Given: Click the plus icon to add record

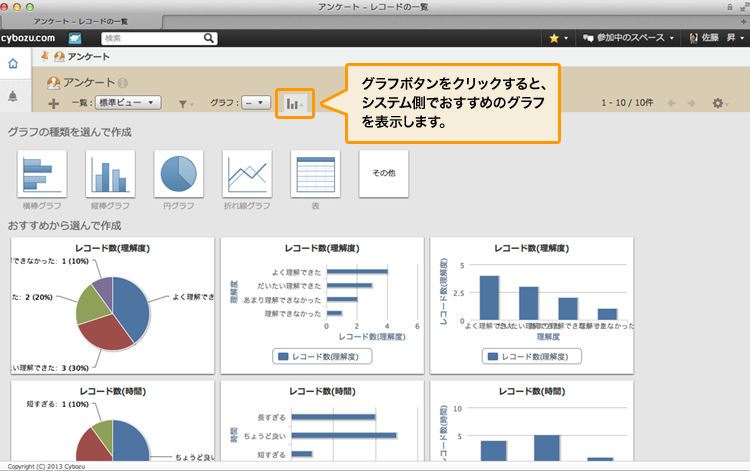Looking at the screenshot, I should pyautogui.click(x=53, y=103).
